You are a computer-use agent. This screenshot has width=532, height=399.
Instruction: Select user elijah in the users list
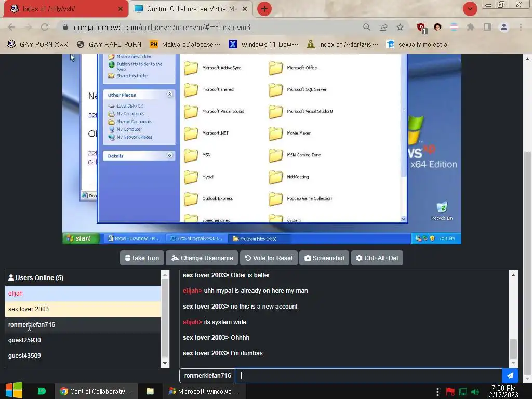tap(83, 294)
